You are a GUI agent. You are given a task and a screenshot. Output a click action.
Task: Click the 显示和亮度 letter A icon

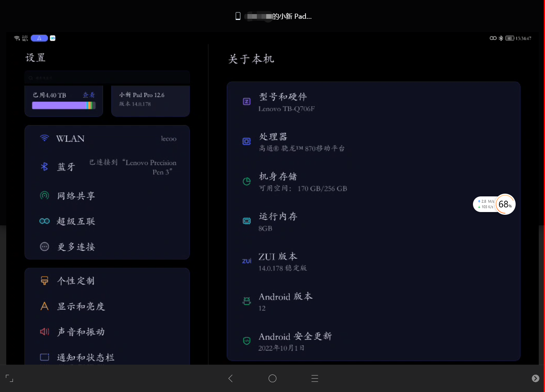point(45,306)
